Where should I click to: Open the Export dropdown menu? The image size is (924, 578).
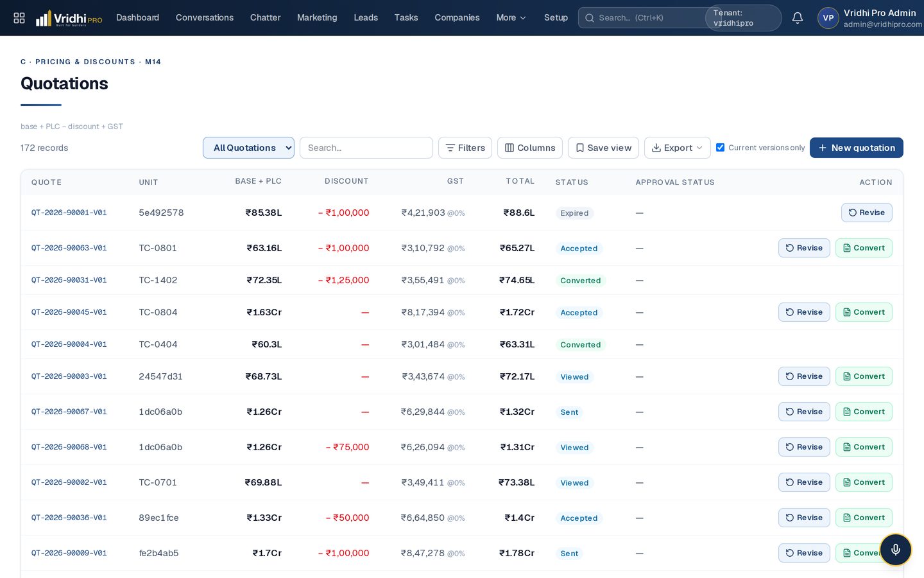tap(678, 148)
